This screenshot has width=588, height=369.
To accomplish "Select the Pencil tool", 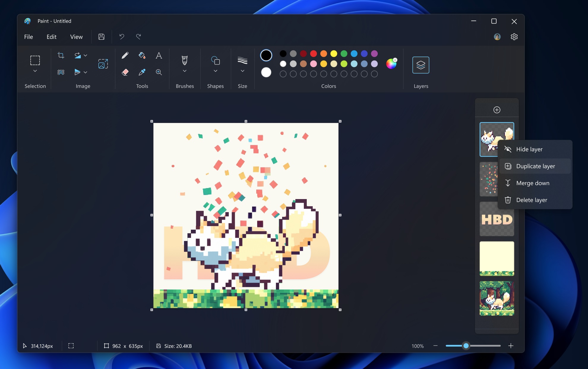I will 125,55.
